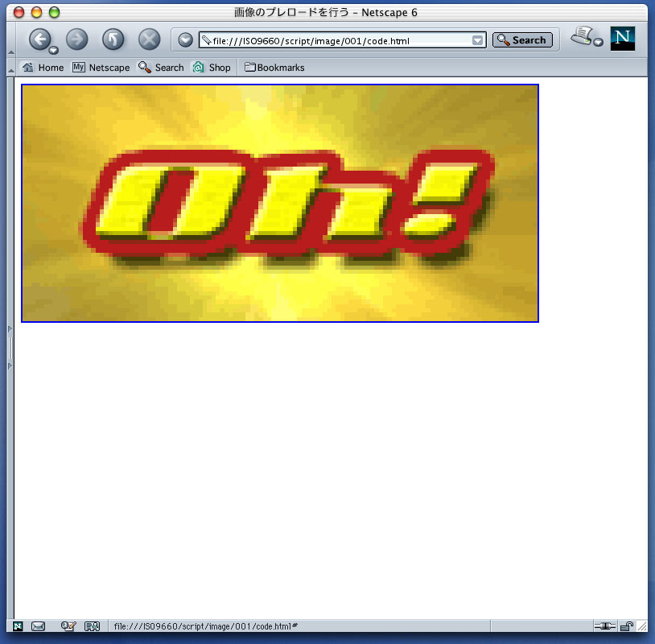This screenshot has height=644, width=655.
Task: Go back with the Back arrow button
Action: (39, 39)
